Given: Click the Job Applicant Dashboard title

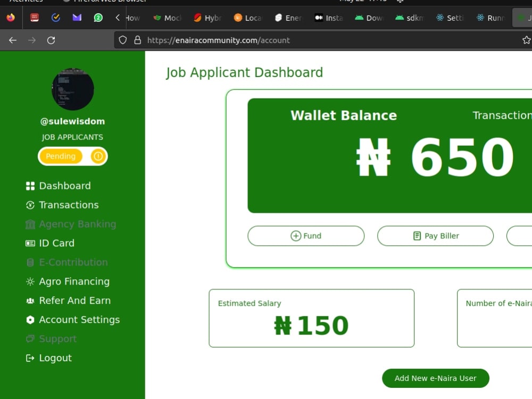Looking at the screenshot, I should click(244, 72).
